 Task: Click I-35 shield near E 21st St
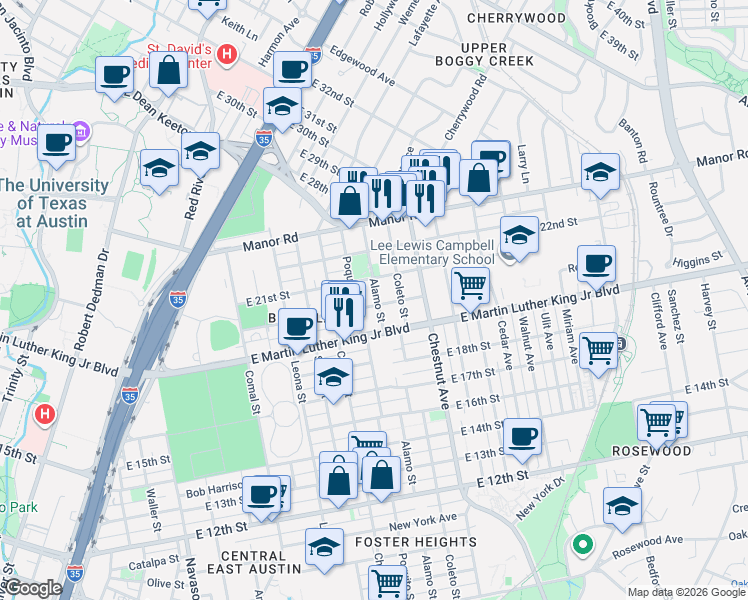point(177,300)
